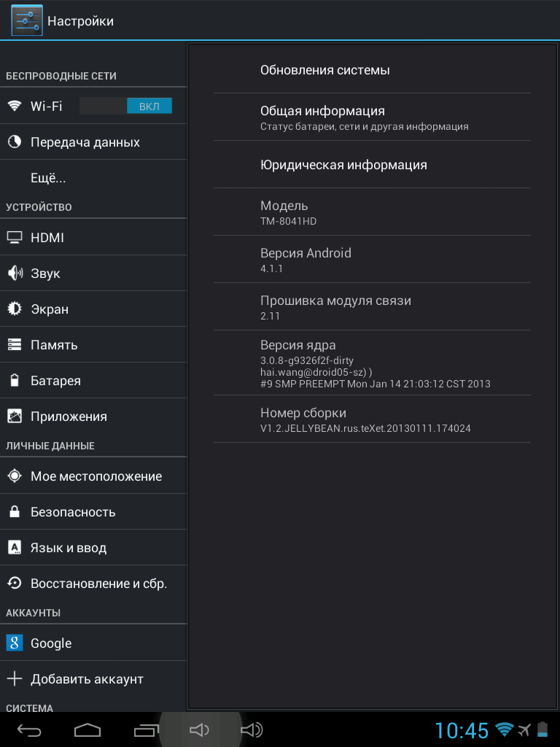The height and width of the screenshot is (747, 560).
Task: Tap Добавить аккаунт plus button
Action: [15, 678]
